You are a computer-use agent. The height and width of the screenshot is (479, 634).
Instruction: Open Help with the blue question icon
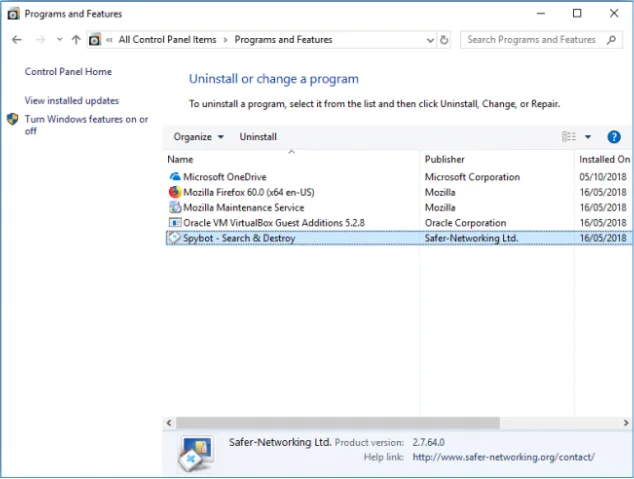614,137
